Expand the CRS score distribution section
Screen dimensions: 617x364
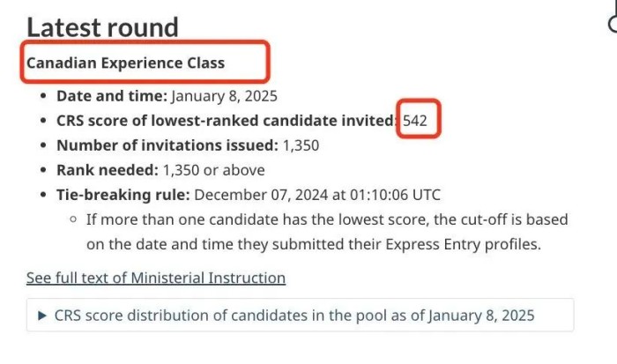(294, 315)
